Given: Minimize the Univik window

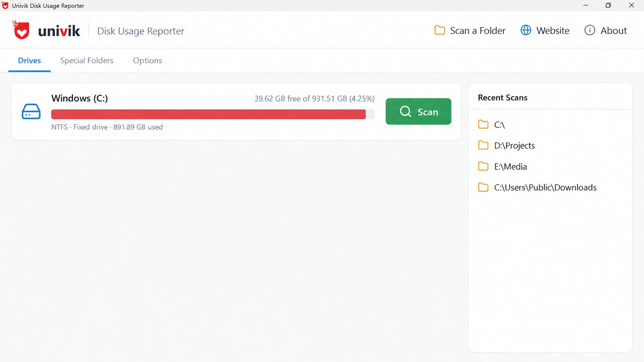Looking at the screenshot, I should [585, 5].
